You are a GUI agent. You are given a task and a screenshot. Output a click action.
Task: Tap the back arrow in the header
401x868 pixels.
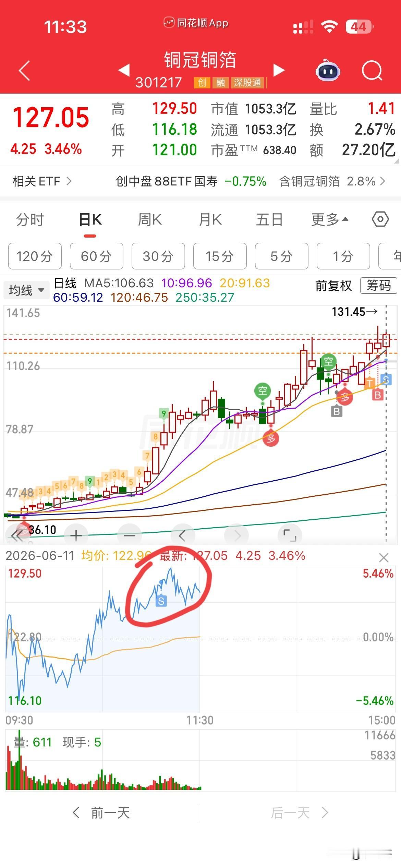[x=24, y=71]
